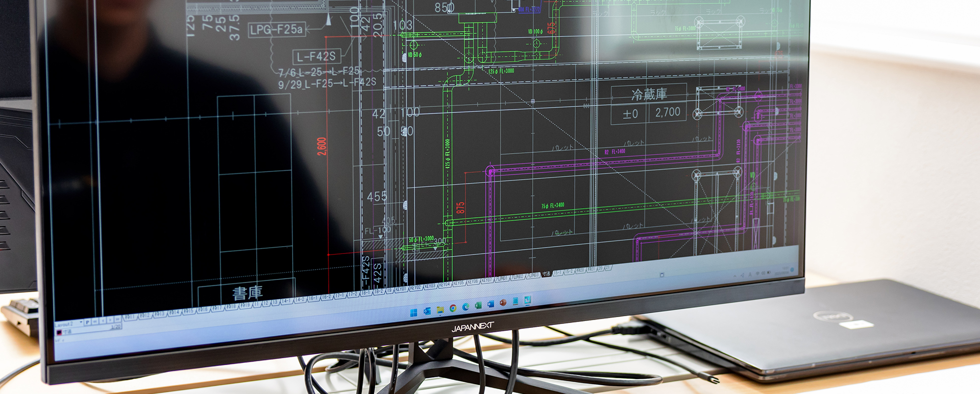Screen dimensions: 980x394
Task: Click the 寸法 layer color swatch
Action: point(59,332)
